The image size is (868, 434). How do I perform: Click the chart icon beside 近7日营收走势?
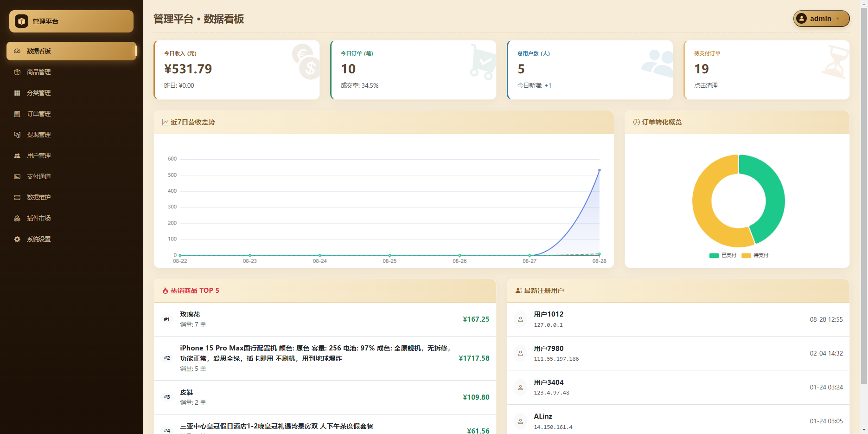[x=165, y=122]
